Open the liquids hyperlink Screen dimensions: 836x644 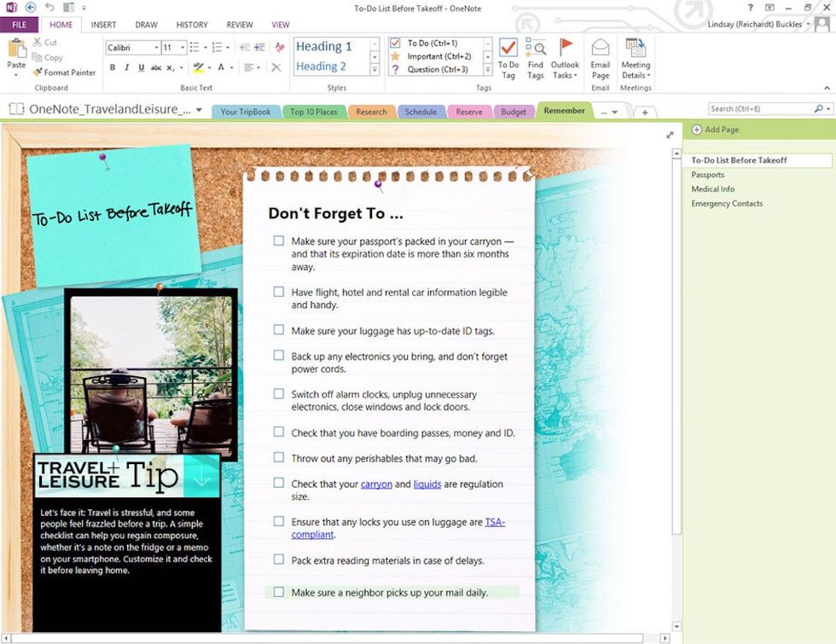point(427,484)
